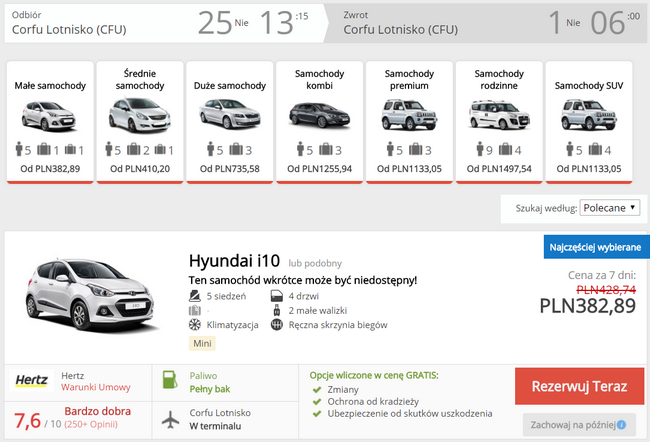Select the Samochody premium category card

[409, 122]
